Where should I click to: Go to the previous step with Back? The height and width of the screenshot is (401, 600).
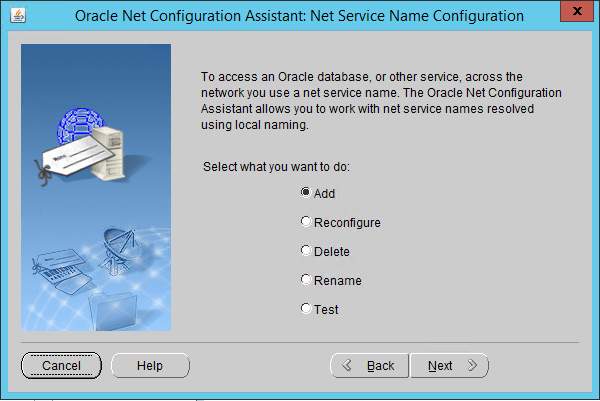point(370,365)
